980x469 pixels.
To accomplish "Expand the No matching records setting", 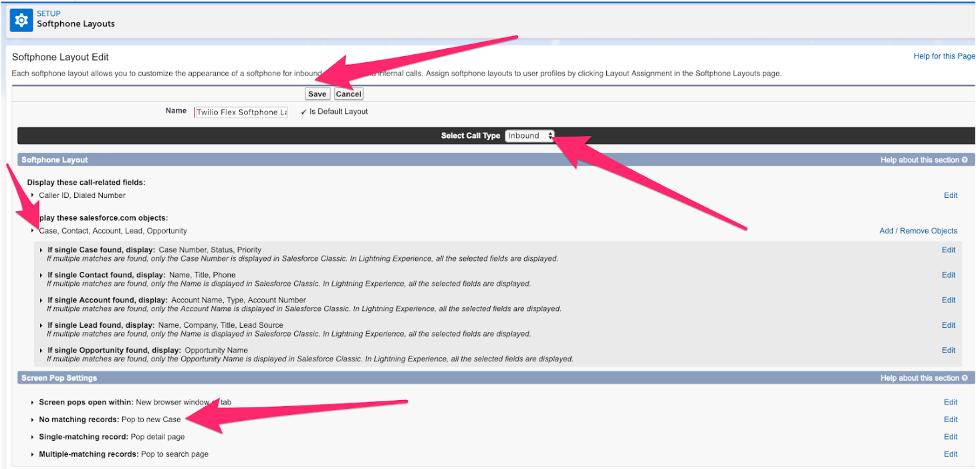I will (31, 419).
